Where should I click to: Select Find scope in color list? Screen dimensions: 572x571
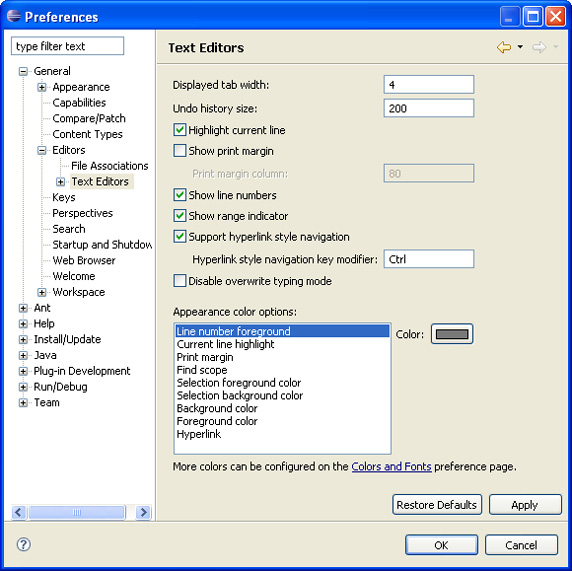(x=282, y=370)
